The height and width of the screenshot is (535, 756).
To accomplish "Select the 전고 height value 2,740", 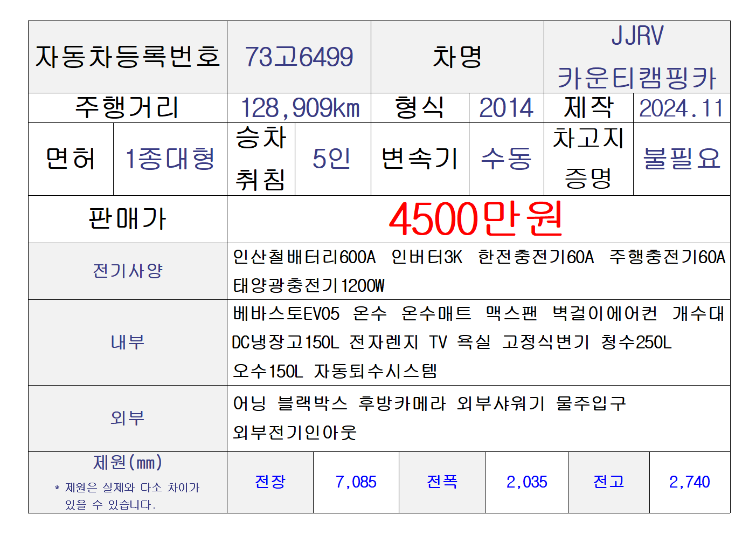I will click(689, 482).
